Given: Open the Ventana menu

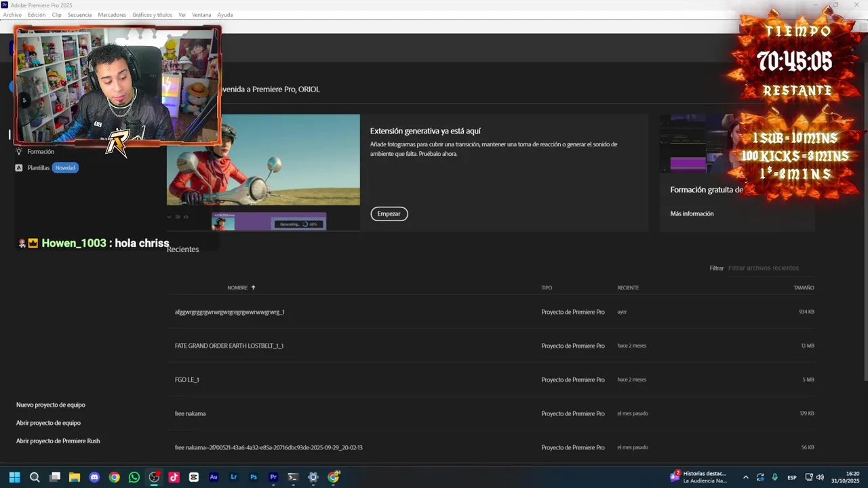Looking at the screenshot, I should [x=201, y=15].
